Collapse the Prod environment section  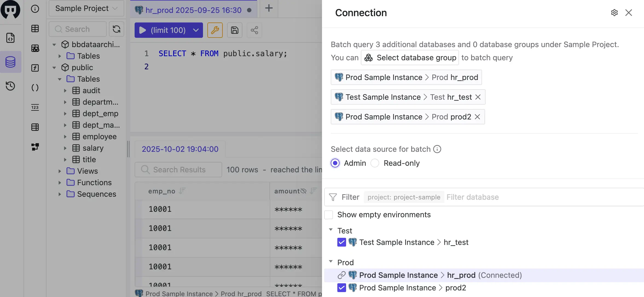click(331, 261)
